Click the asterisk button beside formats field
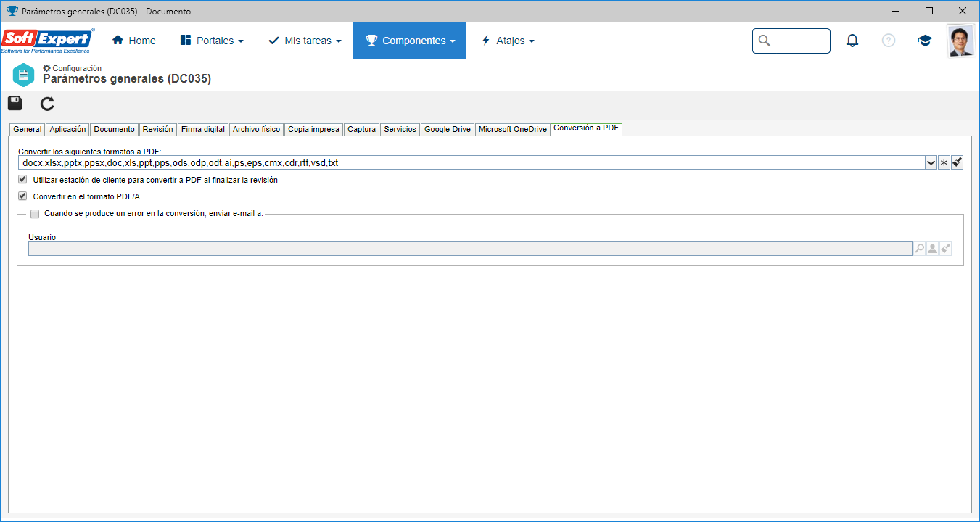The width and height of the screenshot is (980, 522). (944, 163)
